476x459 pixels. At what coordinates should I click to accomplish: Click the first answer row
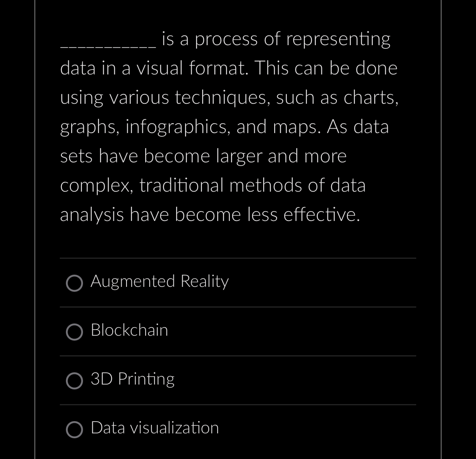click(238, 282)
